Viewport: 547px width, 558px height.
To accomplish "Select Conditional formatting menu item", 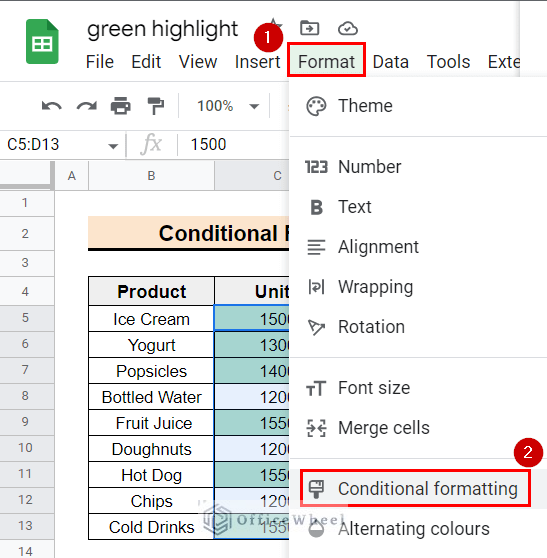I will click(x=418, y=489).
